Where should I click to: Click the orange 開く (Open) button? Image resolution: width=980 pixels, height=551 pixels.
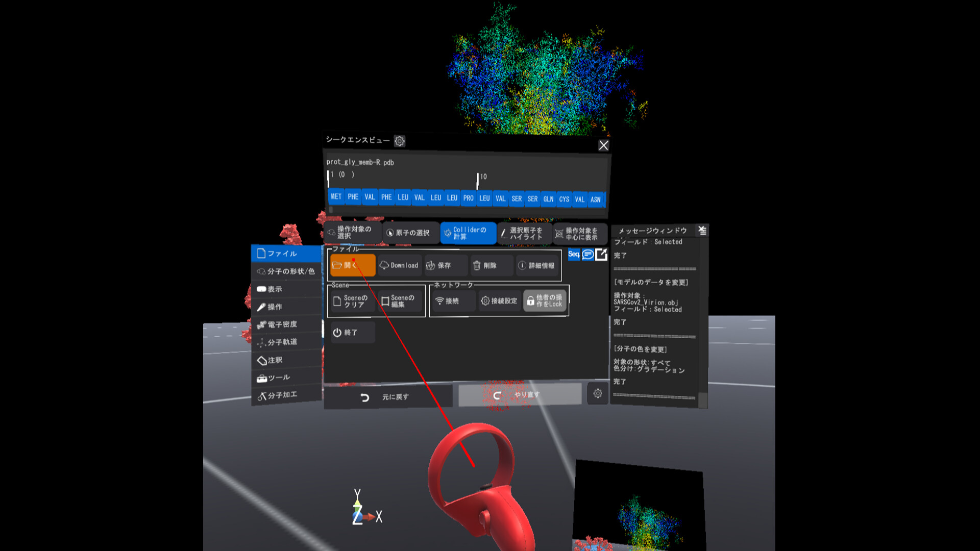(x=353, y=265)
